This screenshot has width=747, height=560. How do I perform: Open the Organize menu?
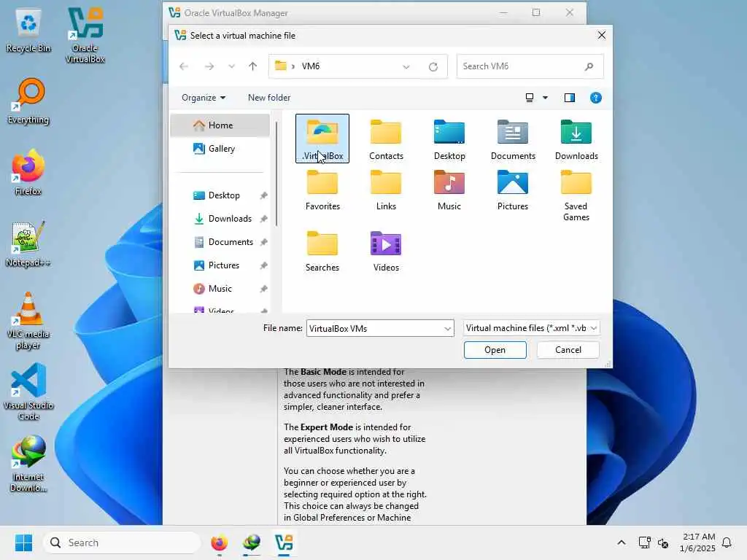[x=204, y=98]
